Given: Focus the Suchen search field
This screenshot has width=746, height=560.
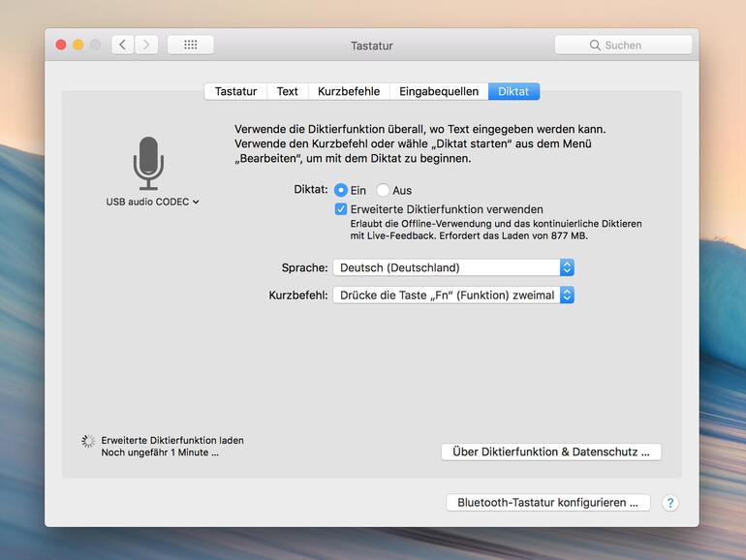Looking at the screenshot, I should coord(623,46).
